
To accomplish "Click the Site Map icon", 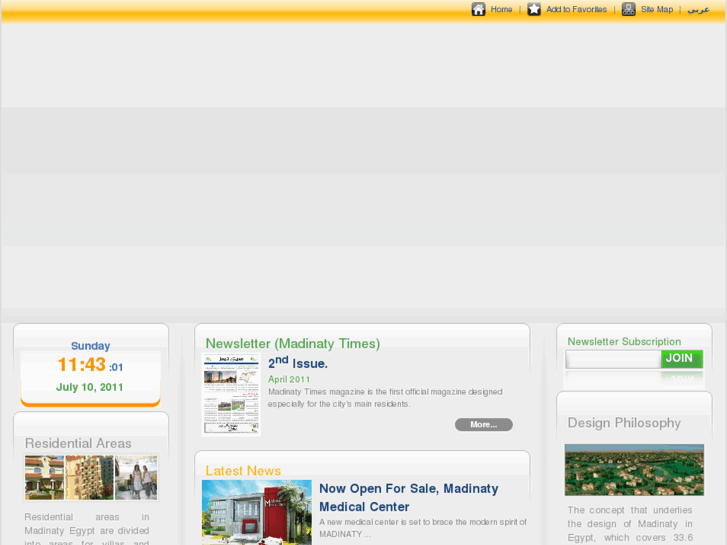I will click(628, 9).
